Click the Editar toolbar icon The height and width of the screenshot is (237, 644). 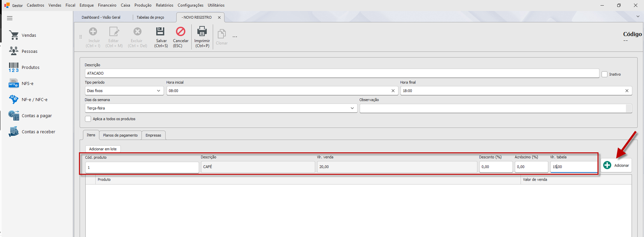(x=114, y=31)
